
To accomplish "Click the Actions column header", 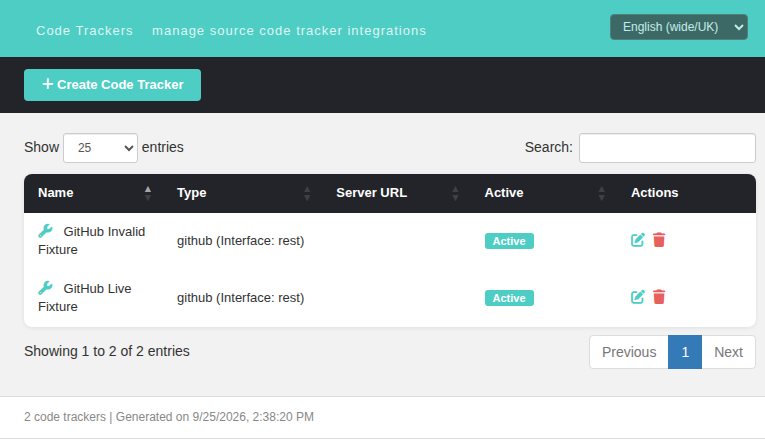I will [x=686, y=193].
